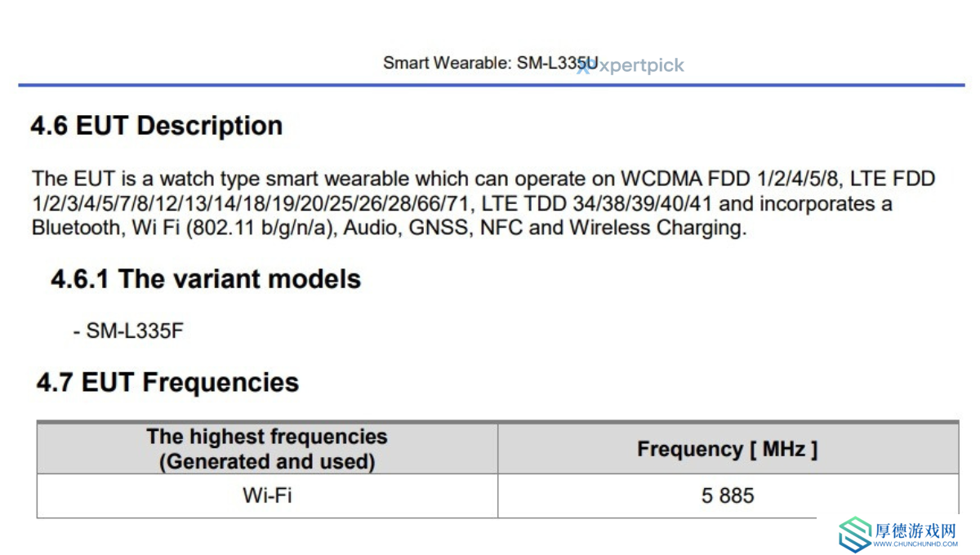Click the SM-L335F variant model entry
980x555 pixels.
(x=128, y=331)
